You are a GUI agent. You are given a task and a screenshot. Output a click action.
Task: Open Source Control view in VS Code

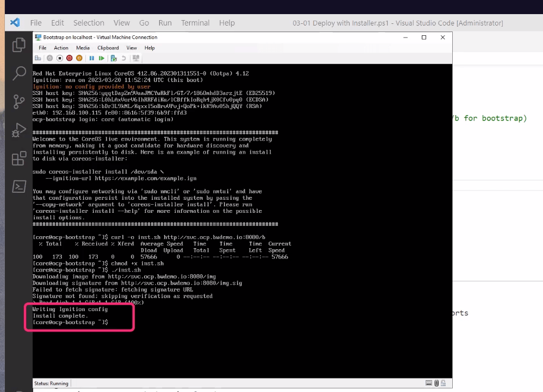tap(19, 102)
